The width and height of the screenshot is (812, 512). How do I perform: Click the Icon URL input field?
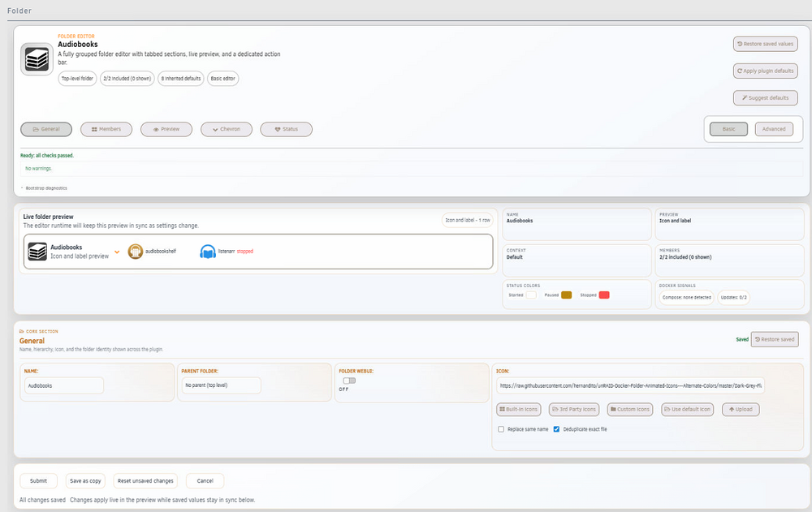630,385
